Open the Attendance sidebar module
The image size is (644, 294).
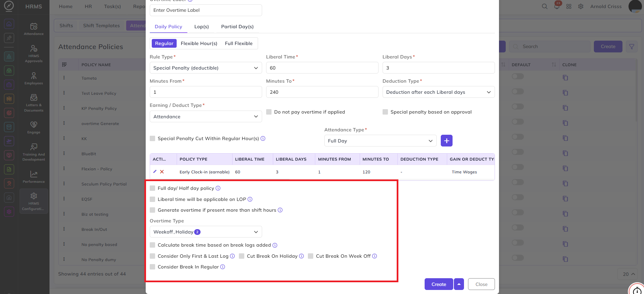tap(34, 29)
